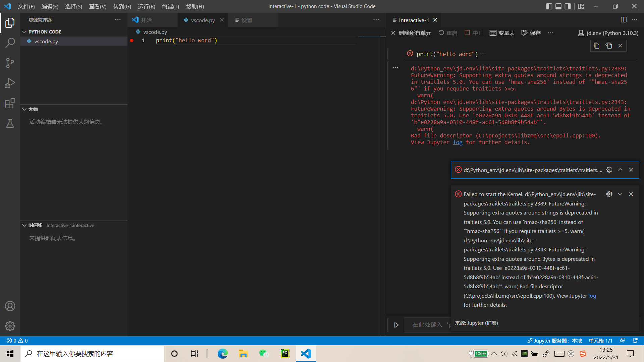The width and height of the screenshot is (644, 362).
Task: Open Microsoft Edge from taskbar
Action: 222,354
